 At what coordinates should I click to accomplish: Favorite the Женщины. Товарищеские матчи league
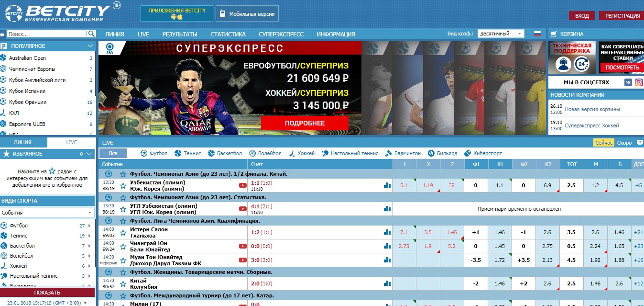(123, 272)
